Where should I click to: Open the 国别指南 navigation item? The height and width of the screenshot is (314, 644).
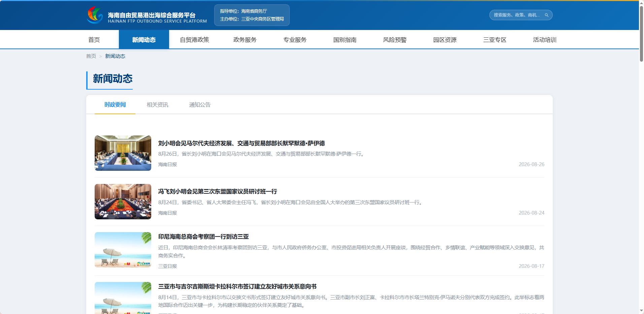point(345,40)
